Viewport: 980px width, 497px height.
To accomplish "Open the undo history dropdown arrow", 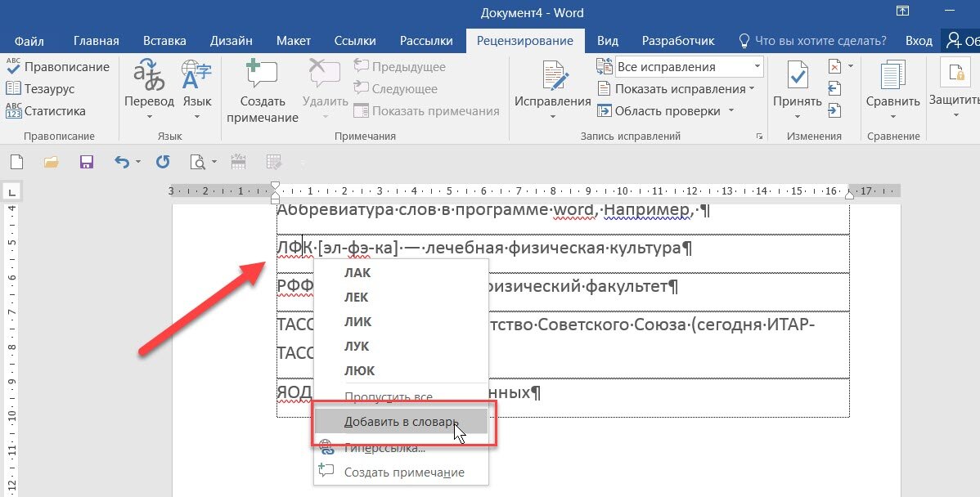I will pos(138,163).
